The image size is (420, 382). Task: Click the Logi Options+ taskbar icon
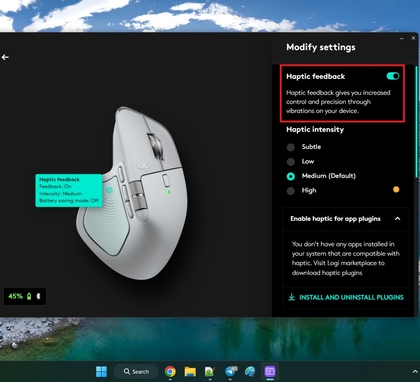point(270,371)
